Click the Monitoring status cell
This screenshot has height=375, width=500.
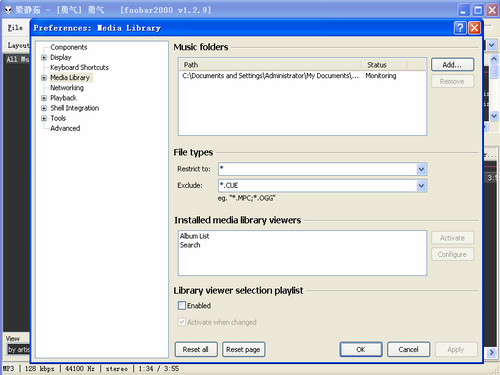[381, 76]
